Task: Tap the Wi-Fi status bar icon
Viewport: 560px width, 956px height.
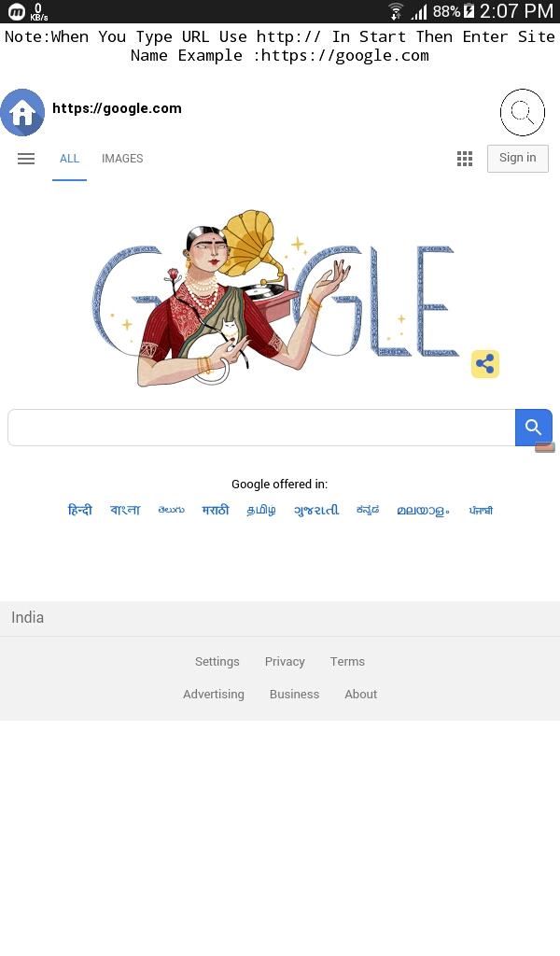Action: coord(396,11)
